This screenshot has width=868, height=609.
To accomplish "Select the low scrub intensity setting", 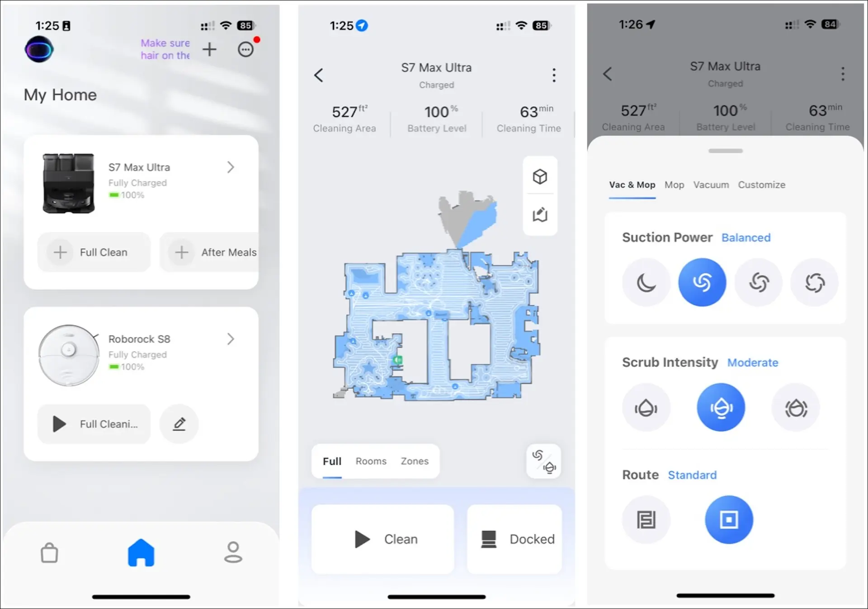I will 646,408.
